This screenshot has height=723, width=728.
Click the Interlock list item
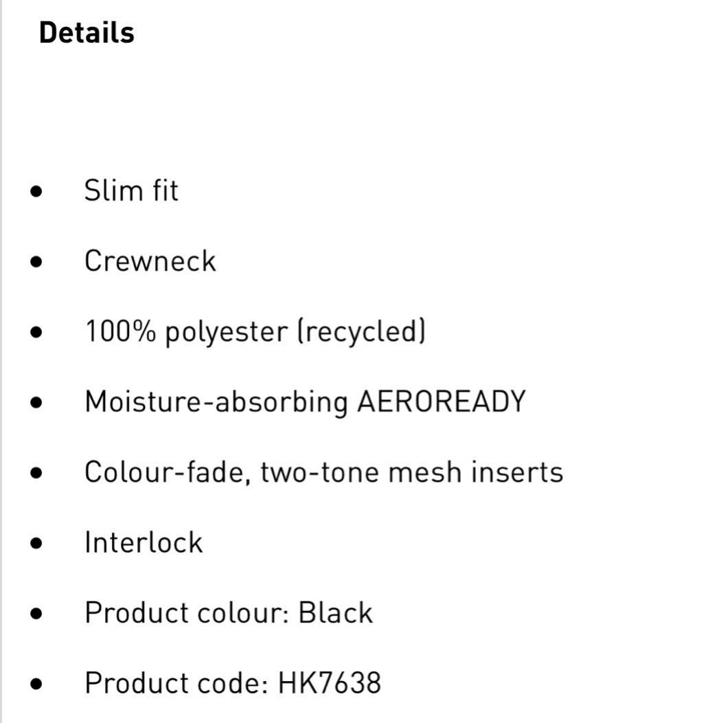[x=144, y=542]
